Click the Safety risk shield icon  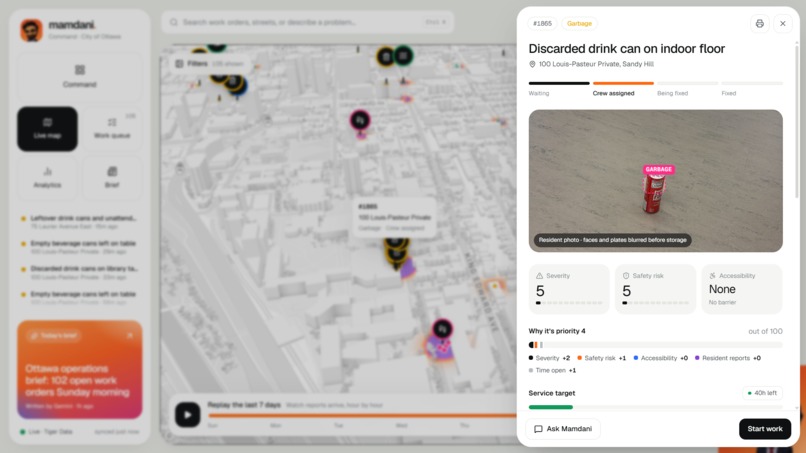(626, 276)
